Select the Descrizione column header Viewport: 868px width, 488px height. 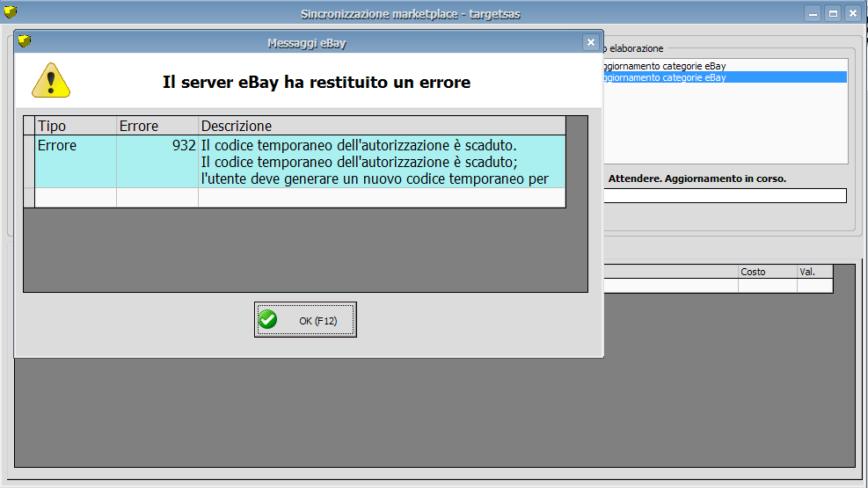pos(382,126)
